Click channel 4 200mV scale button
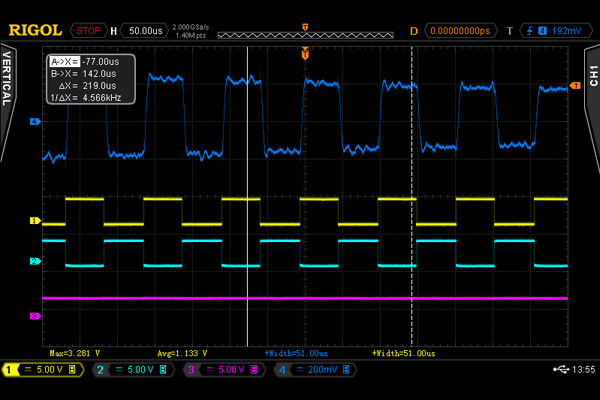The image size is (600, 400). [x=323, y=370]
